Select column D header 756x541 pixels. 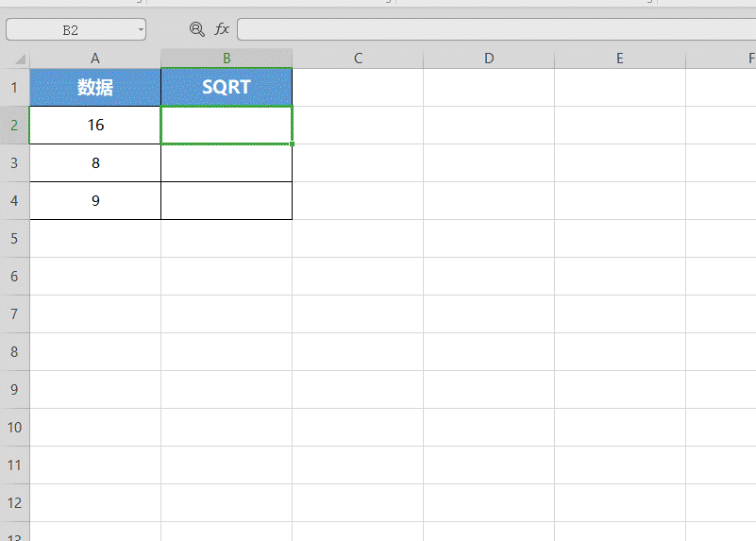(x=489, y=59)
